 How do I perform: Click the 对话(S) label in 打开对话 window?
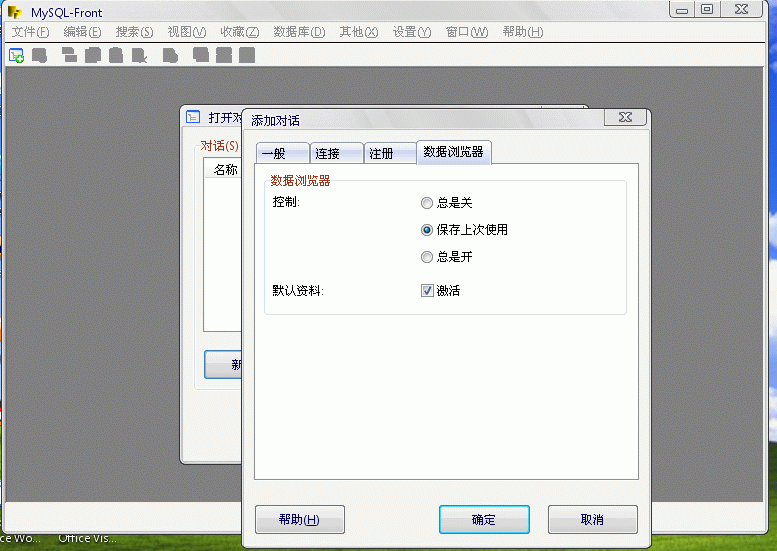(x=220, y=146)
